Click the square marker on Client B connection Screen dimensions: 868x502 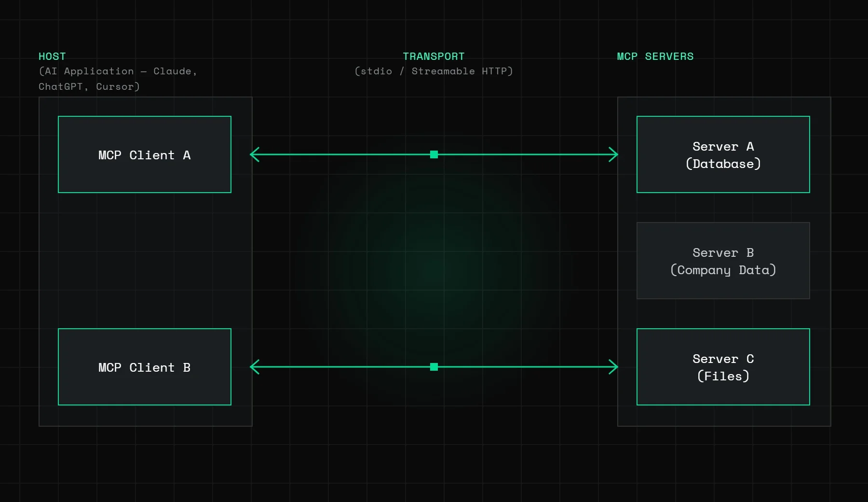pos(434,367)
